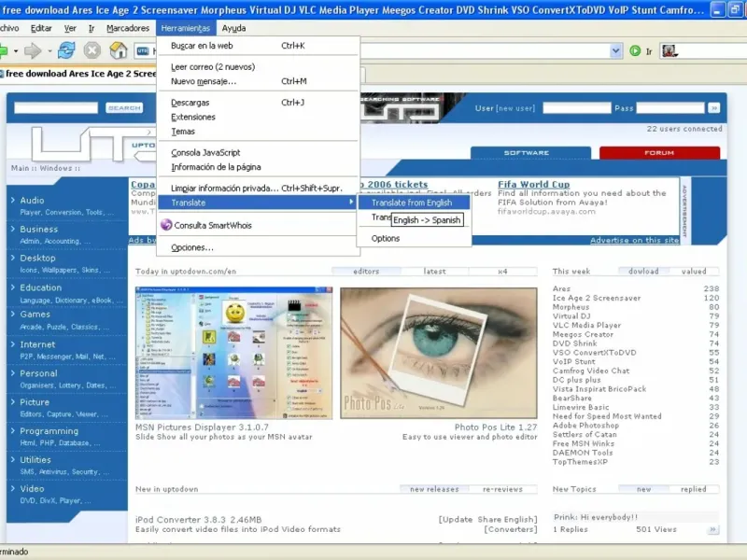Expand the Programming category chevron
The image size is (747, 560).
tap(13, 430)
